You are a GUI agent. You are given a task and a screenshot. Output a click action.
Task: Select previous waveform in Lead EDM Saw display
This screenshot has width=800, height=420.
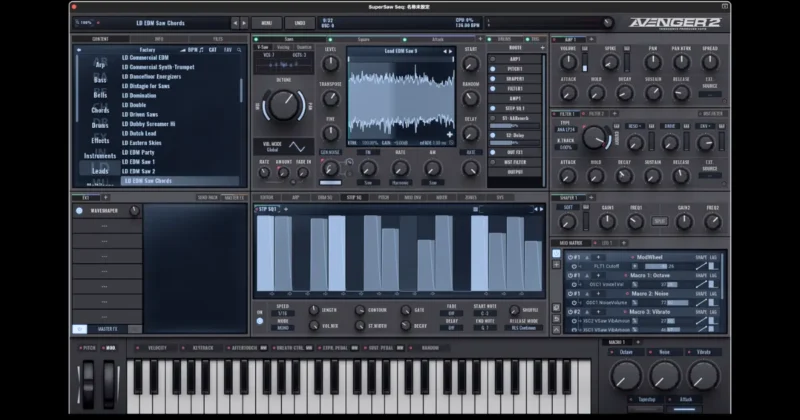pos(444,51)
